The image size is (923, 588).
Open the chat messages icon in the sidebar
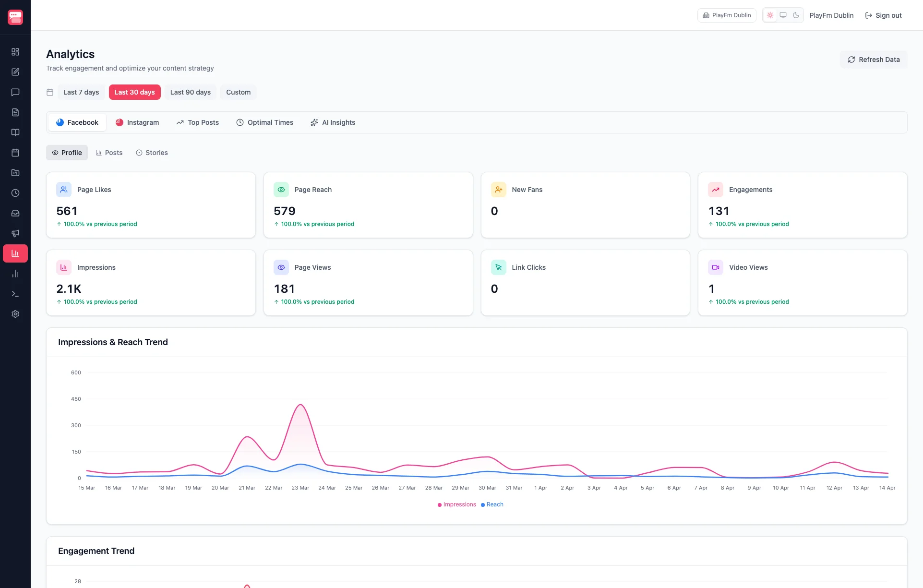15,92
